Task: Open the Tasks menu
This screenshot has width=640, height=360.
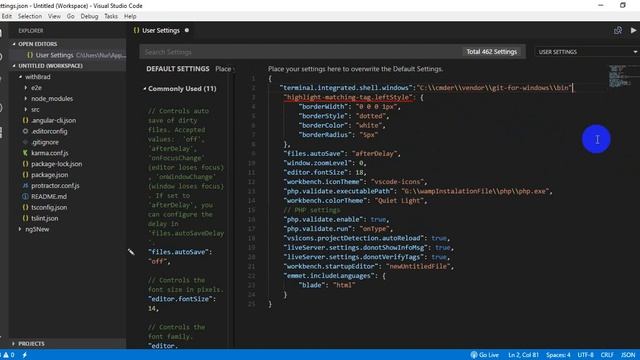Action: [x=111, y=16]
